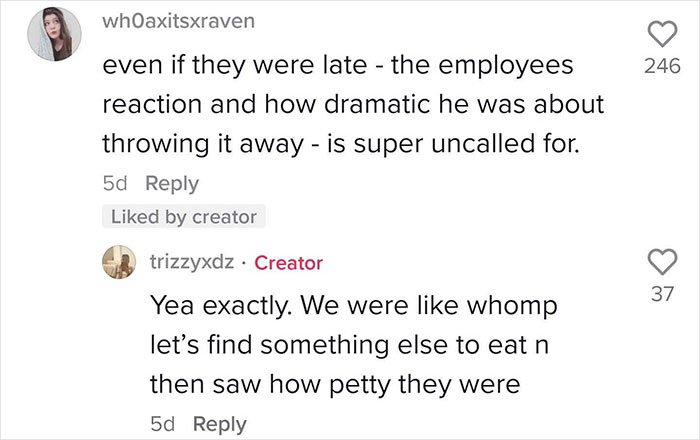
Task: Click the 5d timestamp under trizzyxdz's reply
Action: coord(162,424)
